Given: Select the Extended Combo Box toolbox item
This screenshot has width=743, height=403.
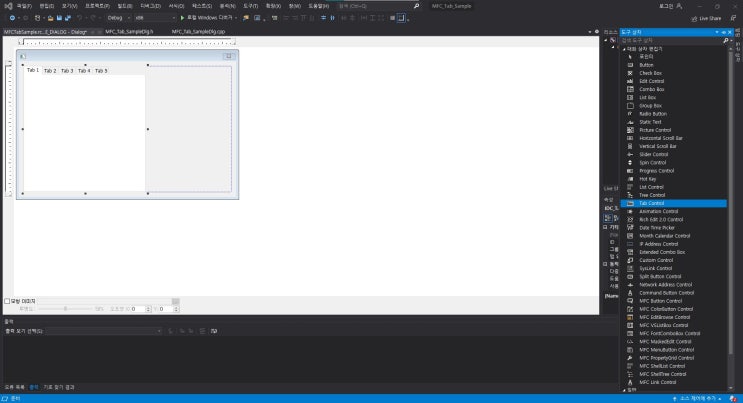Looking at the screenshot, I should [x=674, y=252].
